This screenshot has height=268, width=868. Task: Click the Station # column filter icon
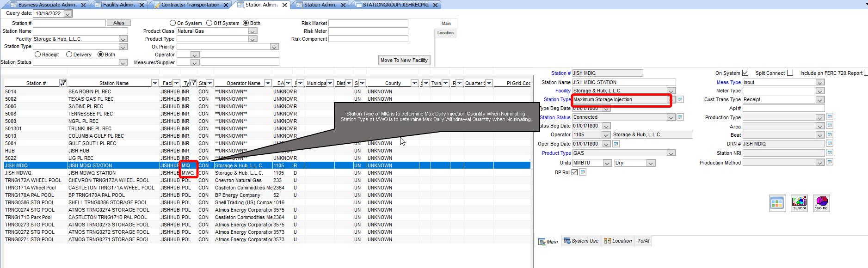point(63,83)
